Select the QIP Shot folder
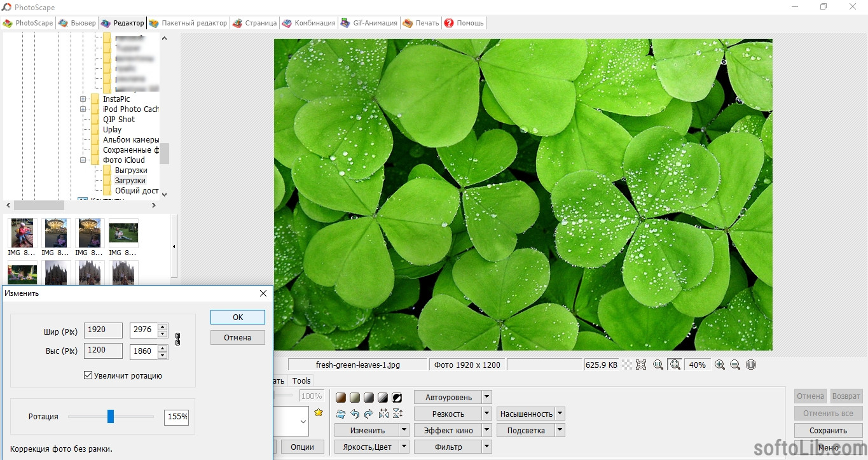Screen dimensions: 868x460 click(119, 120)
